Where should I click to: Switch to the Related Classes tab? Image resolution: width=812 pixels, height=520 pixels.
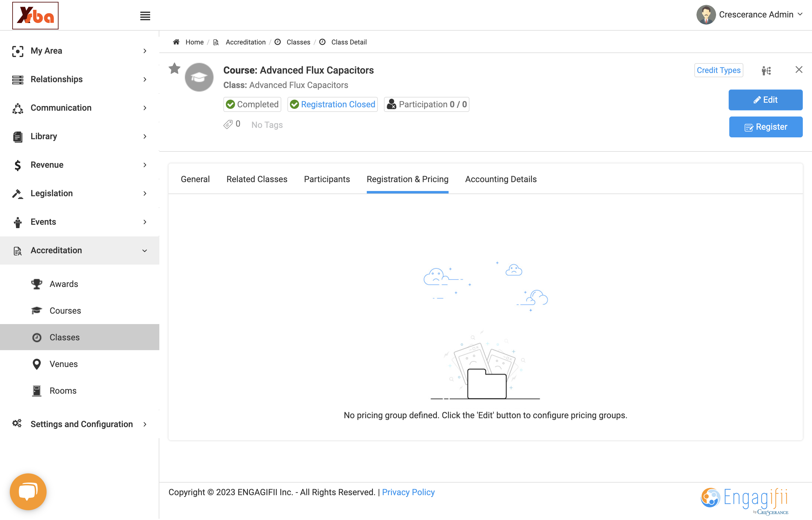(x=257, y=179)
